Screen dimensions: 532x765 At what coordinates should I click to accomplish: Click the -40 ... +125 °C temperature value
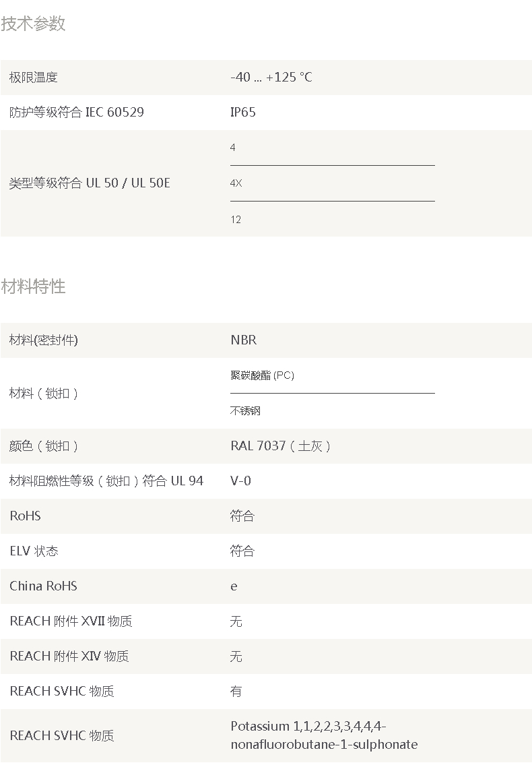pos(271,77)
